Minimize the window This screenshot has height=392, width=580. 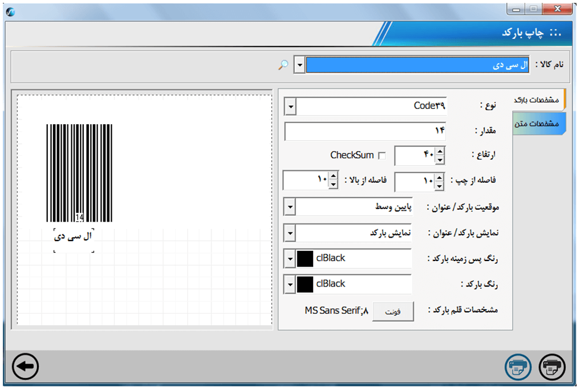516,9
